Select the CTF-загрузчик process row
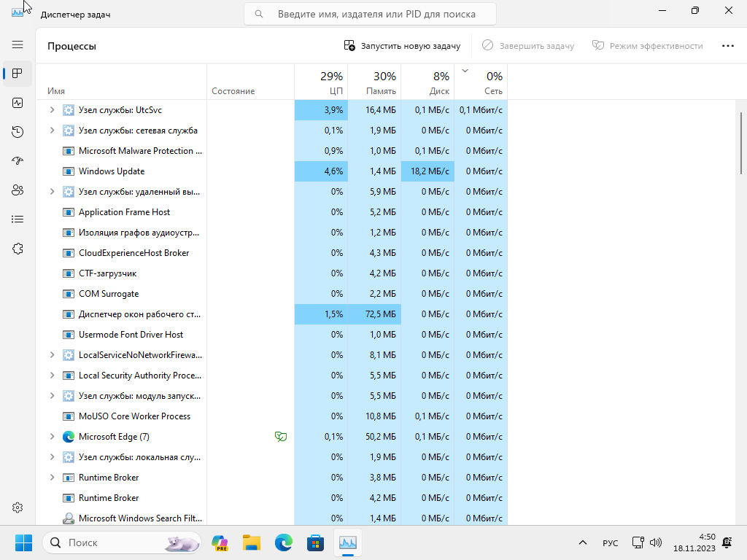Viewport: 747px width, 560px height. (x=271, y=273)
